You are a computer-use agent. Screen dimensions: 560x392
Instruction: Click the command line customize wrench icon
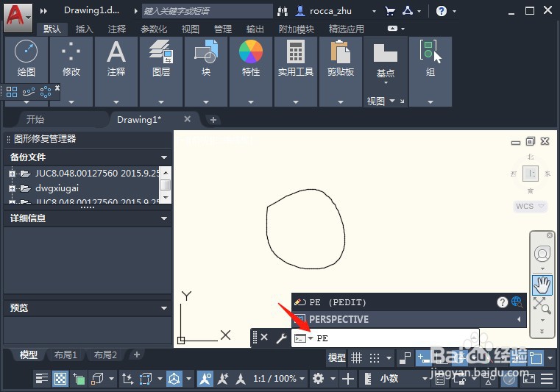(x=281, y=338)
